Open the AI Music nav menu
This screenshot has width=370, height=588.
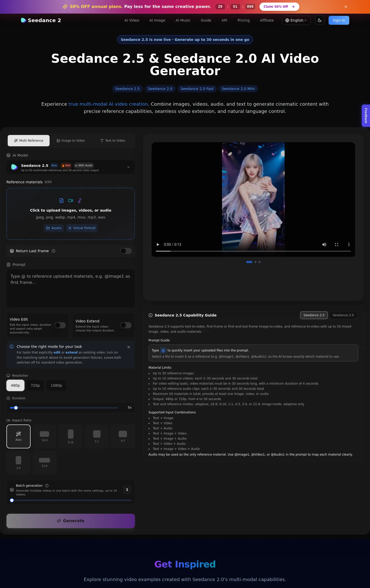tap(183, 20)
